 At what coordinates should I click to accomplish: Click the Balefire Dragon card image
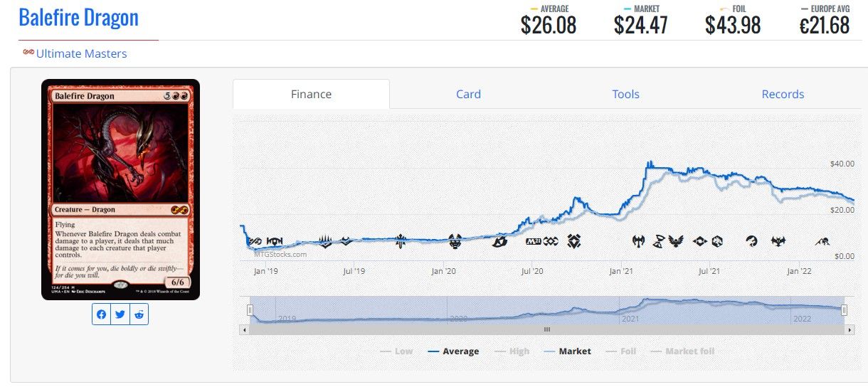coord(120,189)
